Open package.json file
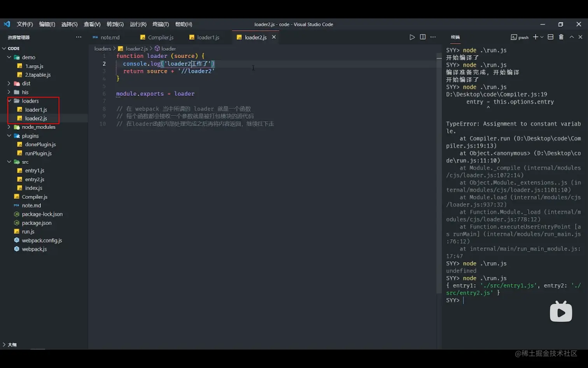Screen dimensions: 588x368 pyautogui.click(x=37, y=223)
